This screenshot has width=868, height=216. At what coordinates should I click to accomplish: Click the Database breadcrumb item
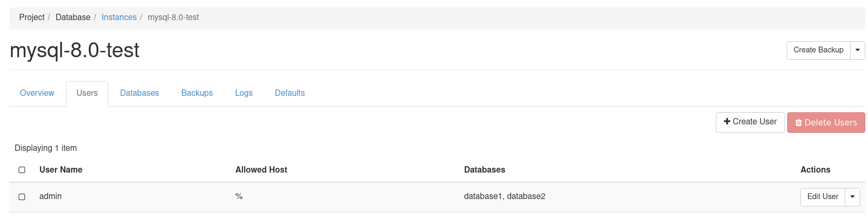pos(73,17)
